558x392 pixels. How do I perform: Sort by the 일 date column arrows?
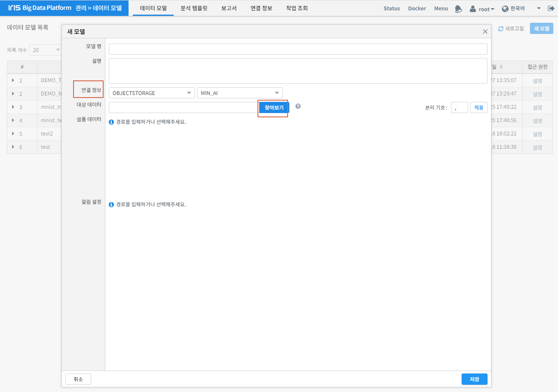pos(501,67)
